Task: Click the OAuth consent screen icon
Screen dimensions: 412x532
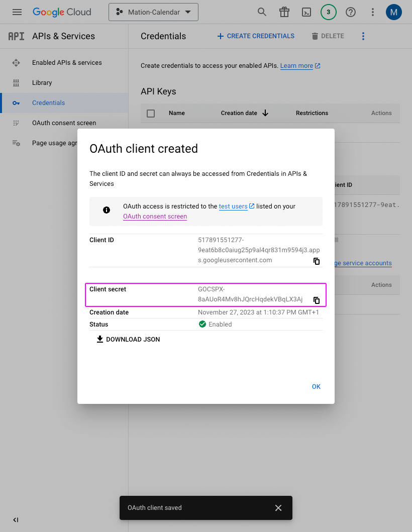Action: 16,123
